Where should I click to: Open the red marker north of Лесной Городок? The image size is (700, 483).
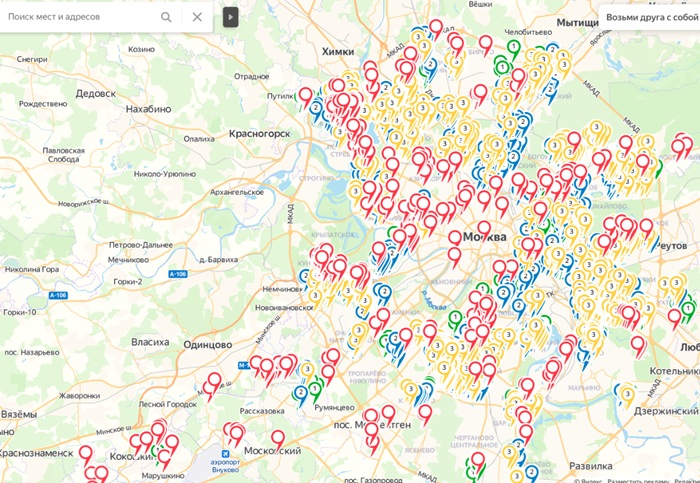(x=213, y=380)
